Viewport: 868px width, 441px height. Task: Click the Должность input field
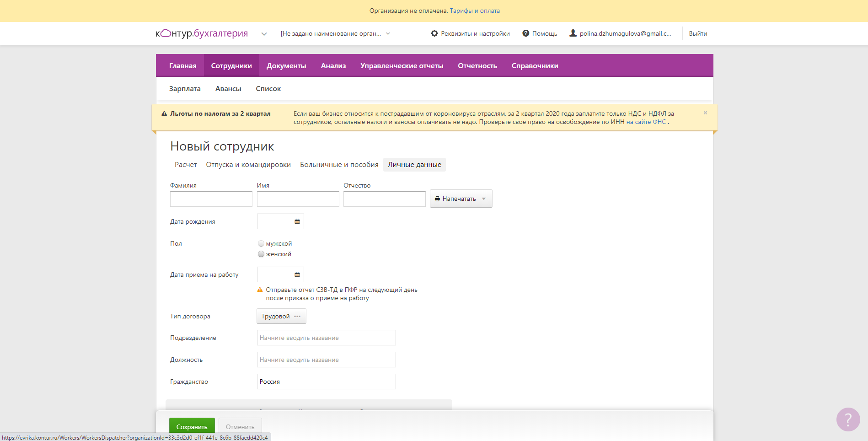click(327, 360)
